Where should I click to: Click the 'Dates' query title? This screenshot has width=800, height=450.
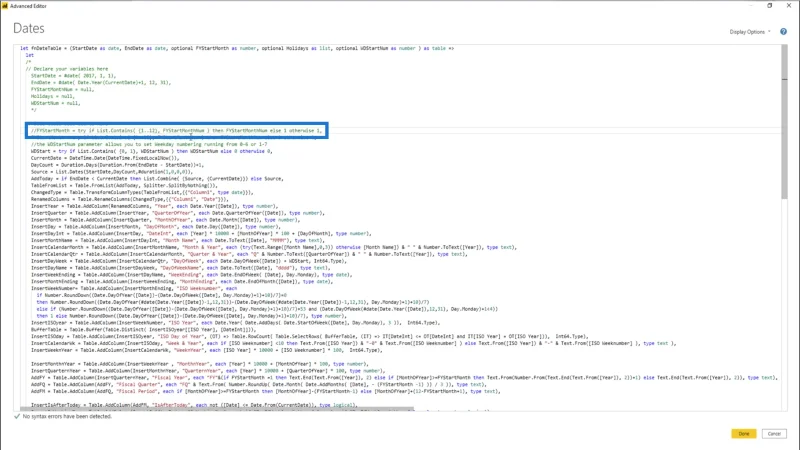tap(29, 28)
